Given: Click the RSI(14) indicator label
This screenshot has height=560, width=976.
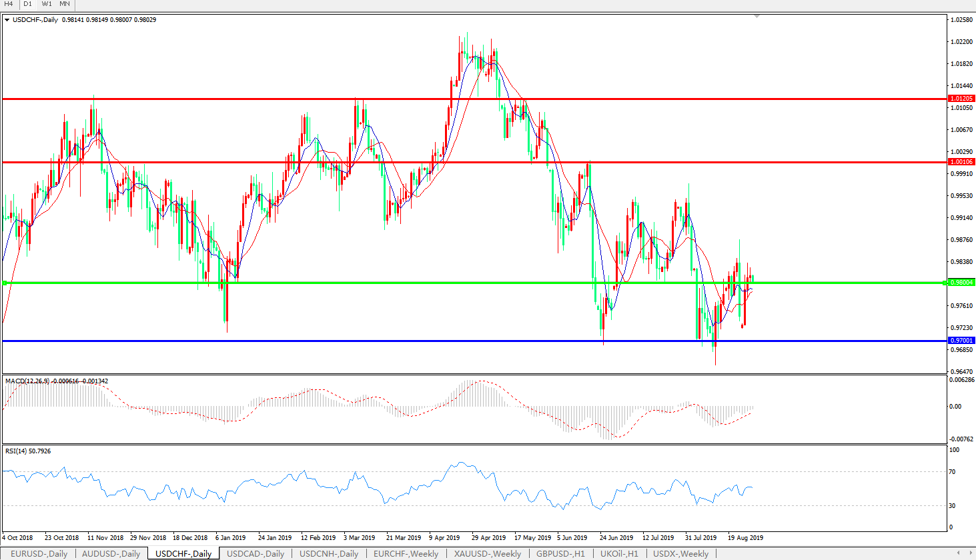Looking at the screenshot, I should (x=27, y=451).
